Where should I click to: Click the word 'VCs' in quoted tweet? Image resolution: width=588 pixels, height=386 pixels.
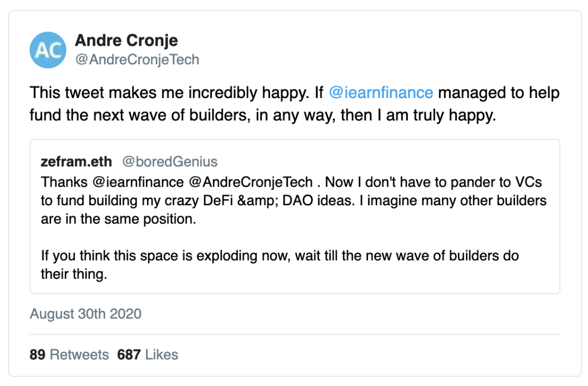[528, 182]
